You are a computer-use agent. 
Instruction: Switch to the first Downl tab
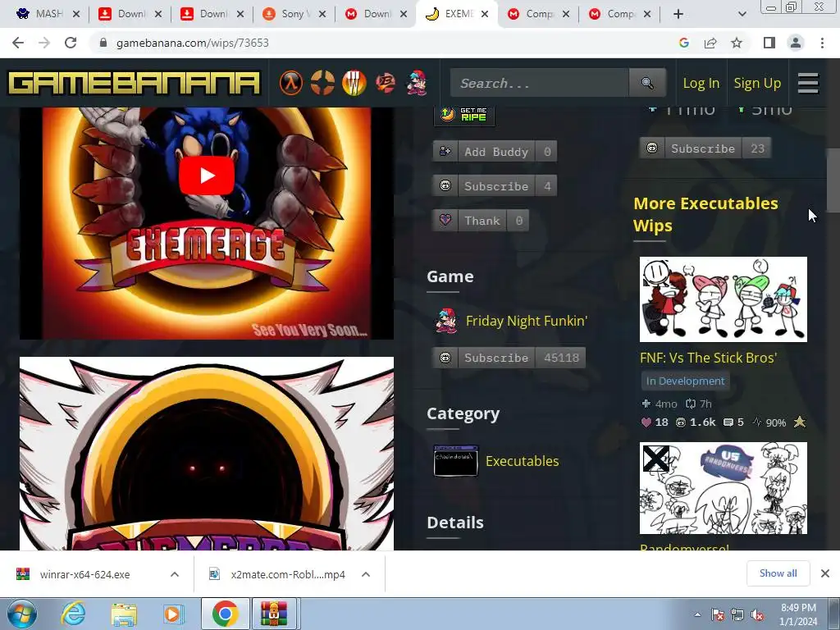tap(130, 14)
